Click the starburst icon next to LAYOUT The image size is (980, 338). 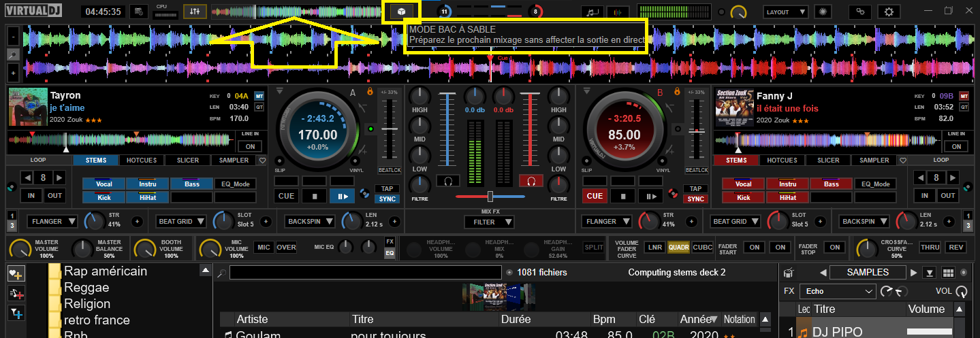(822, 12)
